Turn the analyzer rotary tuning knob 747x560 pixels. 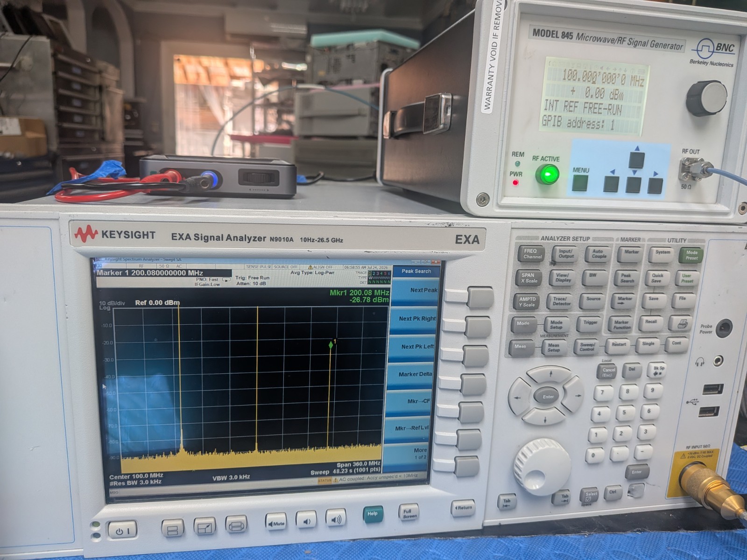click(x=542, y=467)
